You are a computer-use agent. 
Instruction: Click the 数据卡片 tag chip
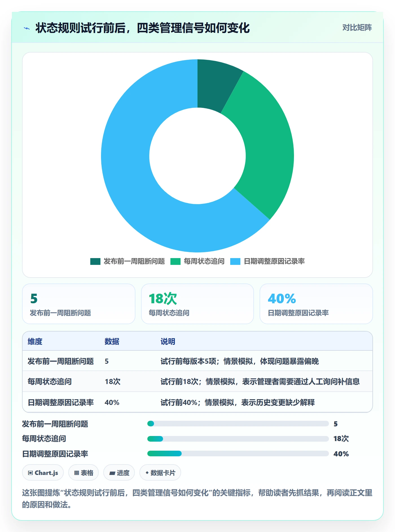tap(160, 473)
